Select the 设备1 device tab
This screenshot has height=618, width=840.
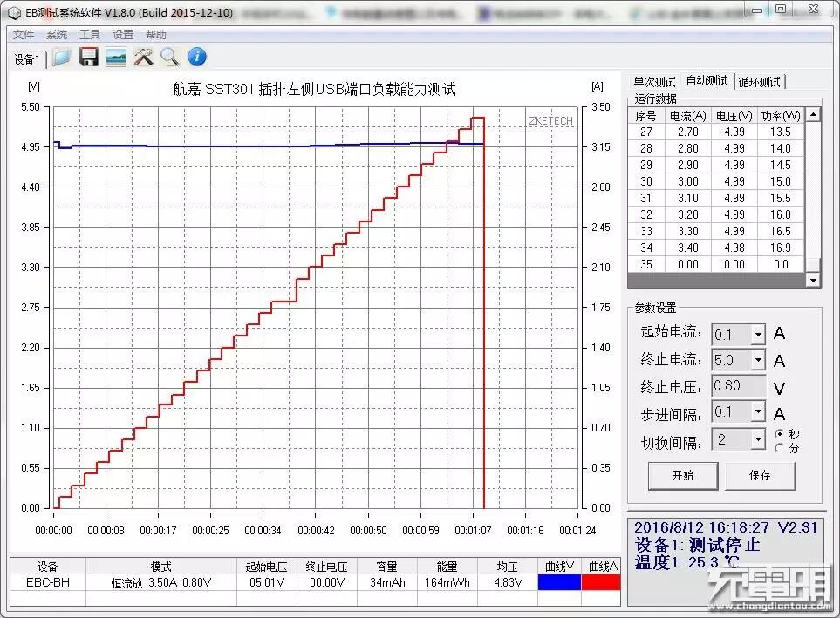coord(26,59)
